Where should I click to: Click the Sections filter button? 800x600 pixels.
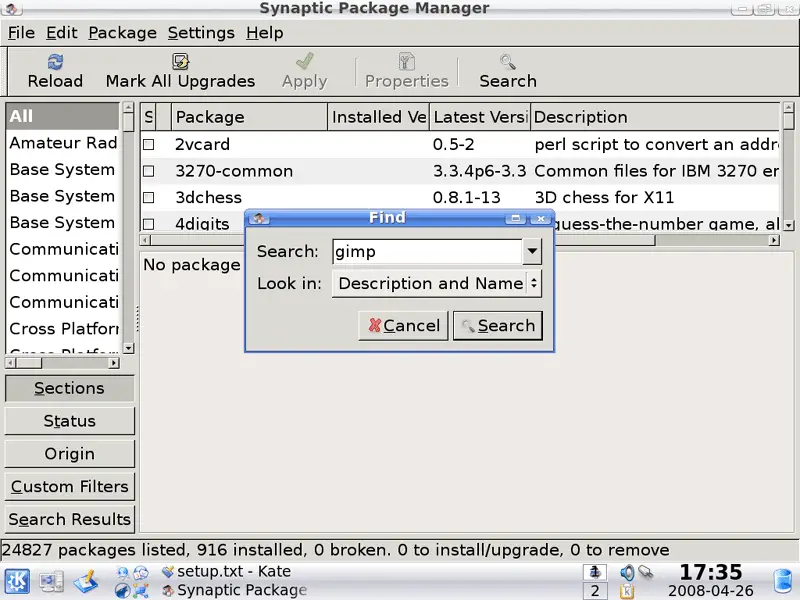[69, 388]
